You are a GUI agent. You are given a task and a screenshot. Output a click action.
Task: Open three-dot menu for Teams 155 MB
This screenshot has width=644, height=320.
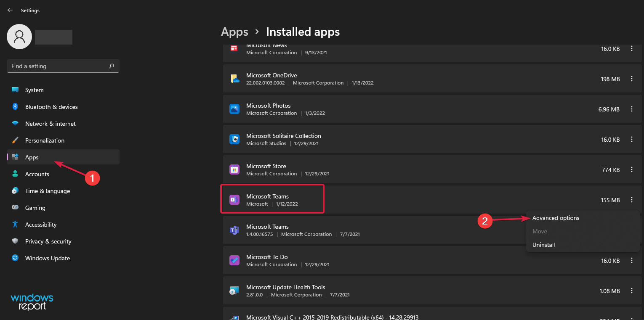(632, 200)
